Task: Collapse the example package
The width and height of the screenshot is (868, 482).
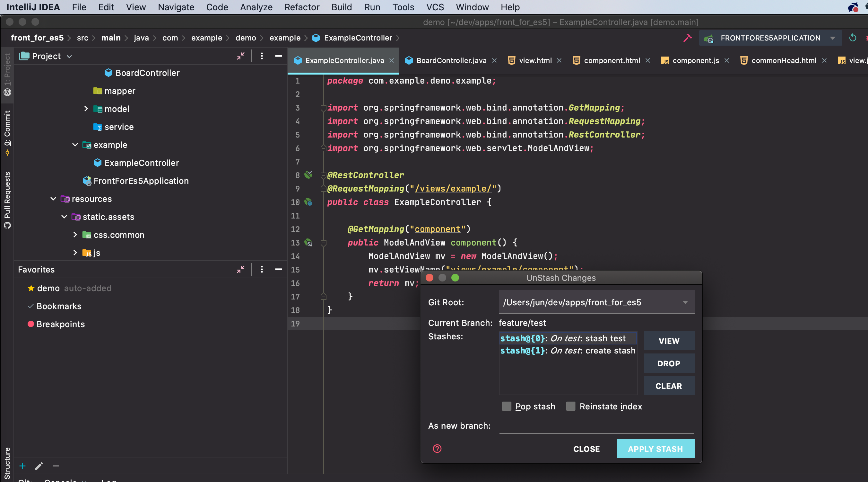Action: [x=75, y=145]
